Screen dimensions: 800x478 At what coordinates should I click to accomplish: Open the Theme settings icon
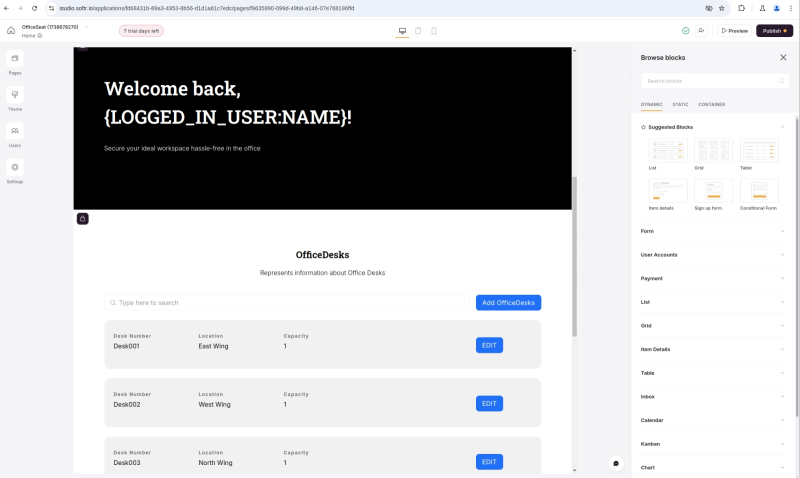point(15,95)
